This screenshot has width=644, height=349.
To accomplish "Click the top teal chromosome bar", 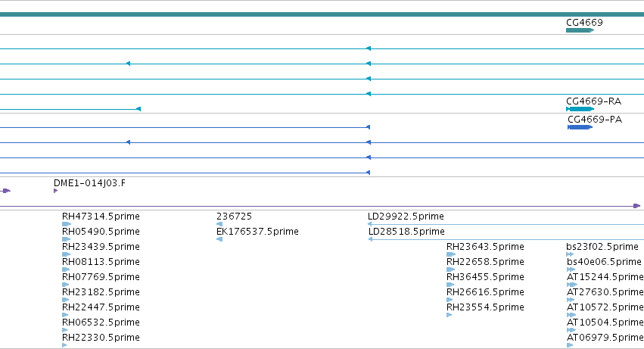I will pos(322,14).
